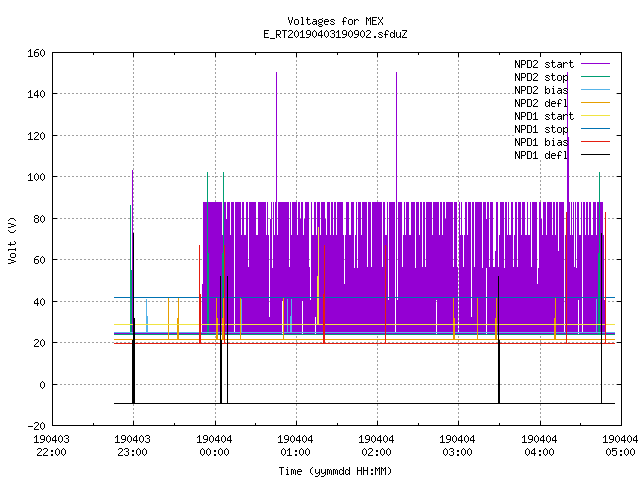Image resolution: width=640 pixels, height=480 pixels.
Task: Click the dark blue NPD1 stop legend line
Action: pos(595,129)
